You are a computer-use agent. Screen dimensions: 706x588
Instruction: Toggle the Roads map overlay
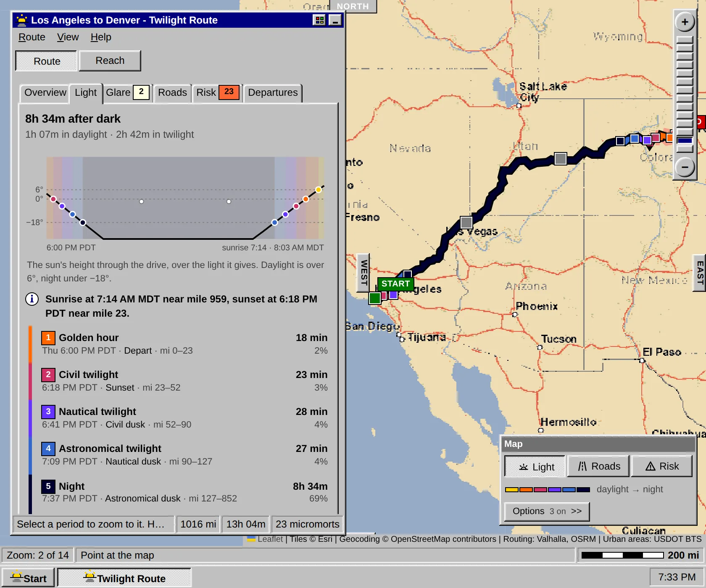coord(598,466)
